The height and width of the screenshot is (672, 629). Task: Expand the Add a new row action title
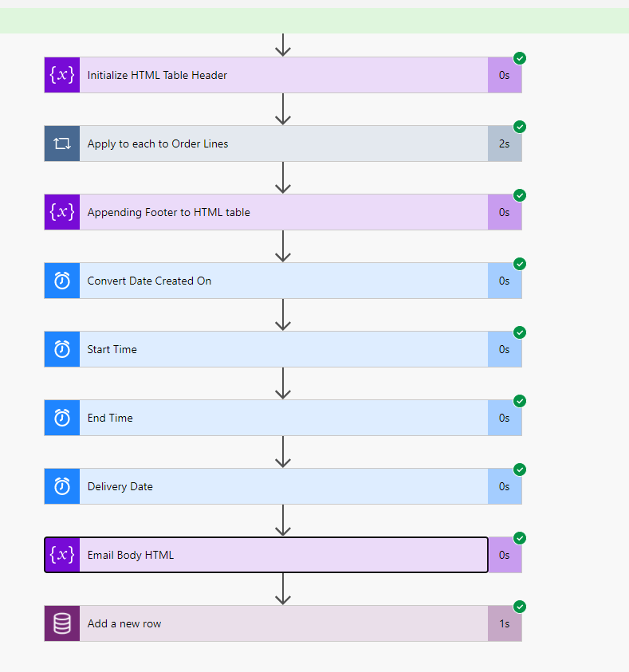[x=124, y=623]
